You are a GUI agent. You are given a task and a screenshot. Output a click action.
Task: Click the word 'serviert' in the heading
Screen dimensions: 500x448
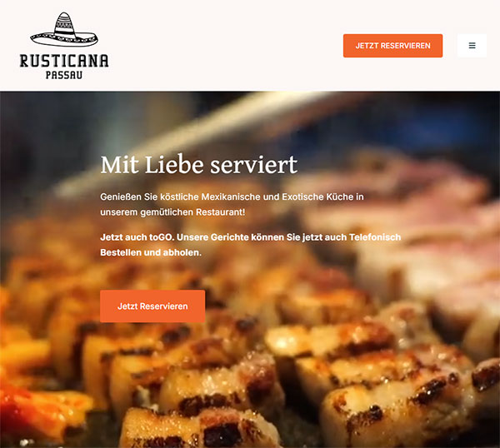click(254, 165)
